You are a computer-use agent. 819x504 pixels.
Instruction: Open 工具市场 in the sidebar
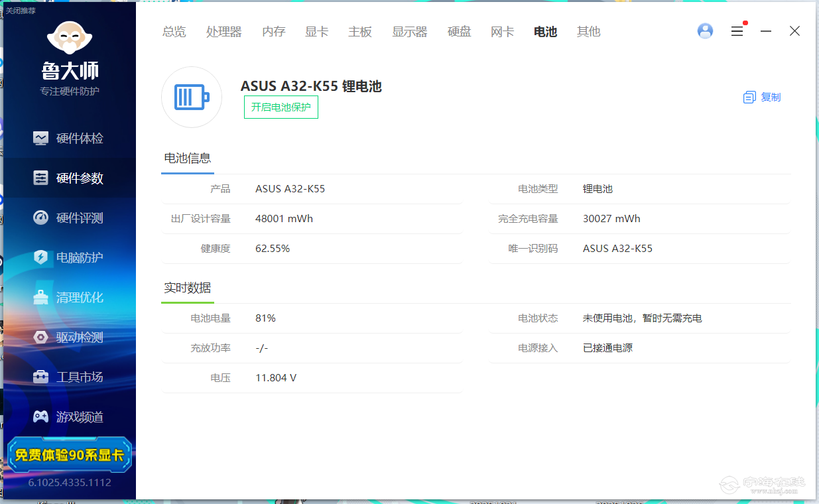pyautogui.click(x=70, y=377)
